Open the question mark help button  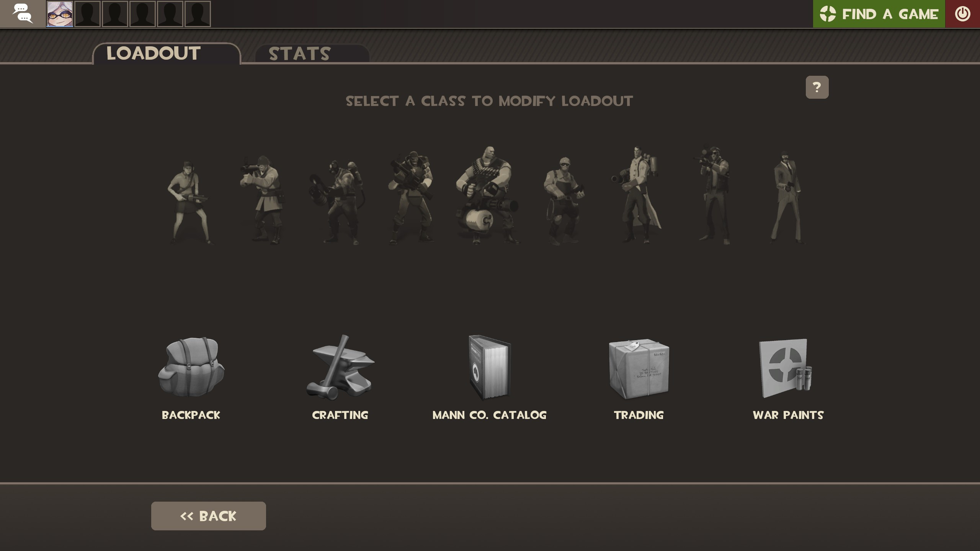coord(817,87)
